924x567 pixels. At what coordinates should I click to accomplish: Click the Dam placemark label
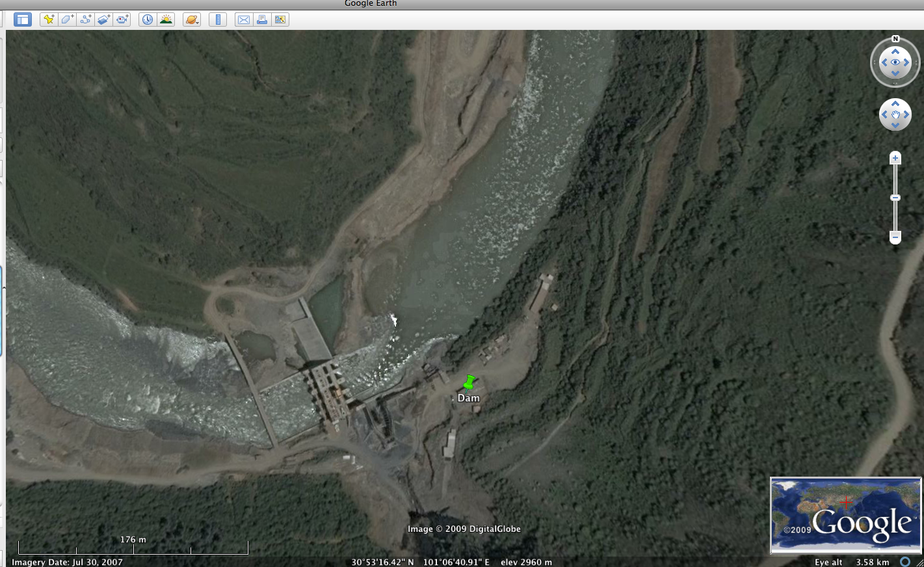tap(469, 398)
